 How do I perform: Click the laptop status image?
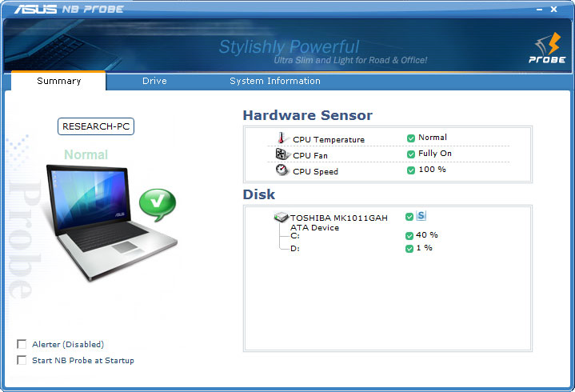(110, 222)
